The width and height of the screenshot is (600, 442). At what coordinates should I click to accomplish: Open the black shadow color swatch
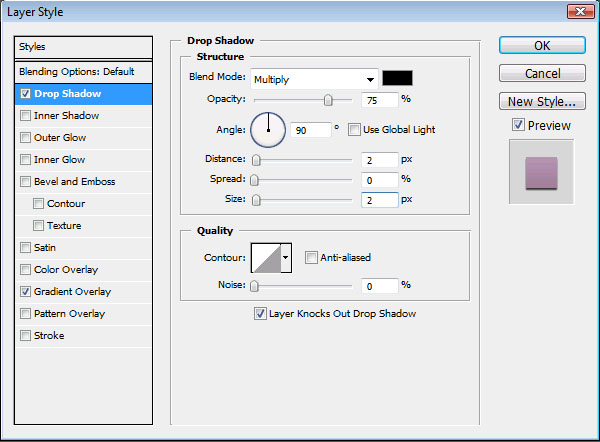(x=398, y=78)
